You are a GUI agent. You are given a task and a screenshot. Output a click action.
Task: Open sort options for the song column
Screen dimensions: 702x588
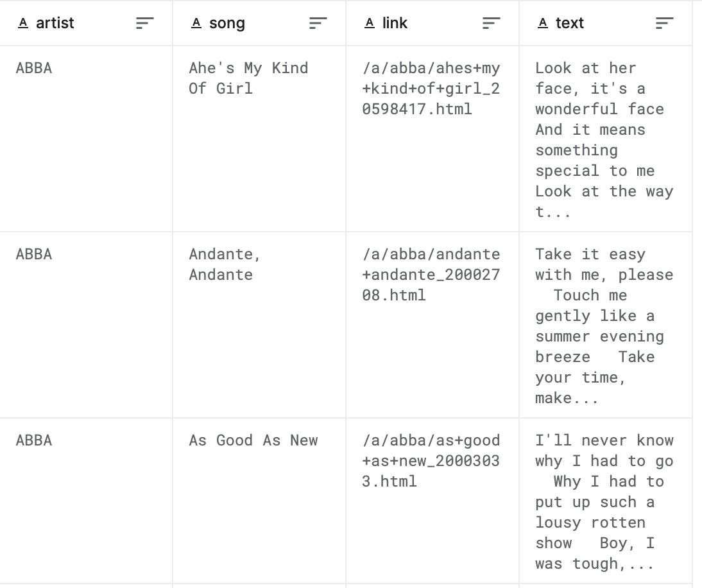(x=318, y=22)
